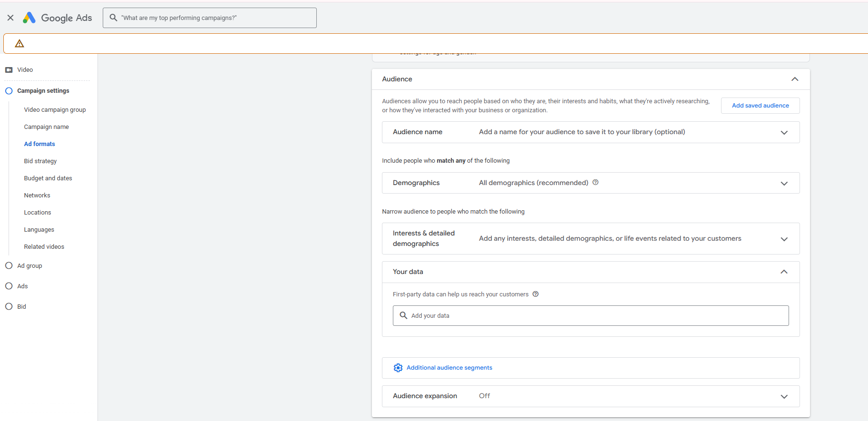Viewport: 868px width, 421px height.
Task: Click the Bid label in sidebar
Action: [x=21, y=307]
